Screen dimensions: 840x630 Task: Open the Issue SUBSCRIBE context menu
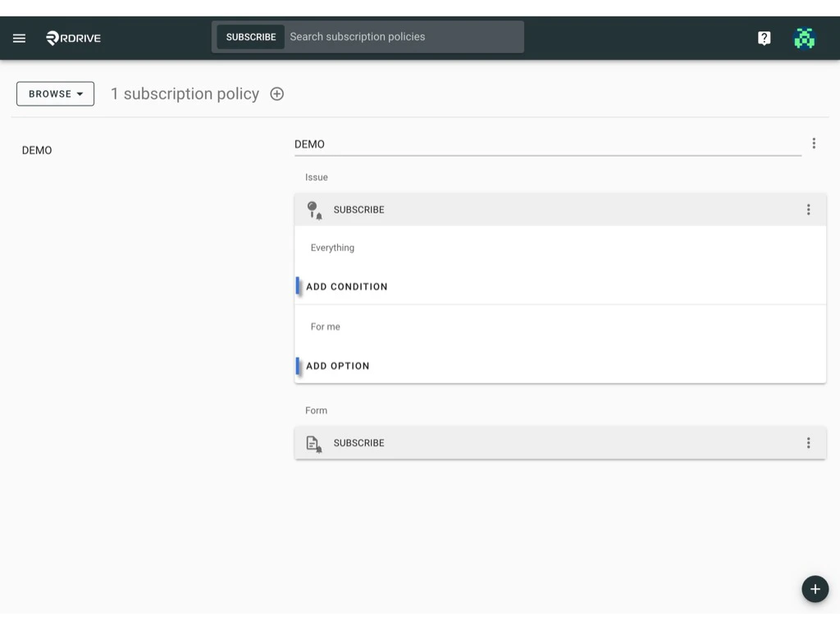tap(809, 209)
